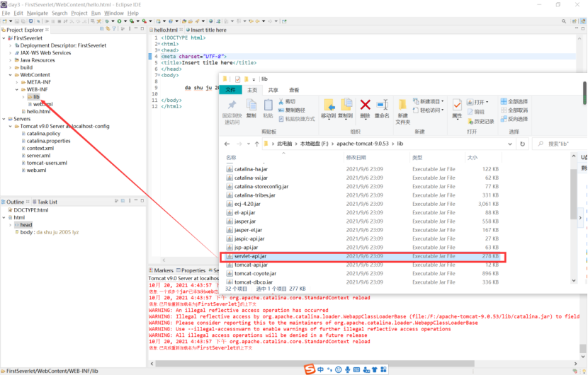Open the Open (打开) dropdown in the ribbon
Viewport: 588px width, 375px height.
(487, 102)
